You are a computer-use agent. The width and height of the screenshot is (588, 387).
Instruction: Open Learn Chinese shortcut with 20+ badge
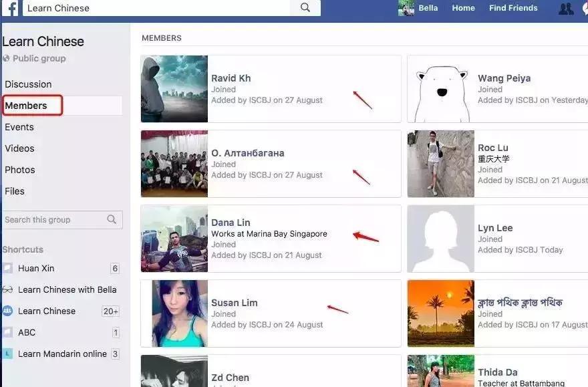click(x=47, y=311)
